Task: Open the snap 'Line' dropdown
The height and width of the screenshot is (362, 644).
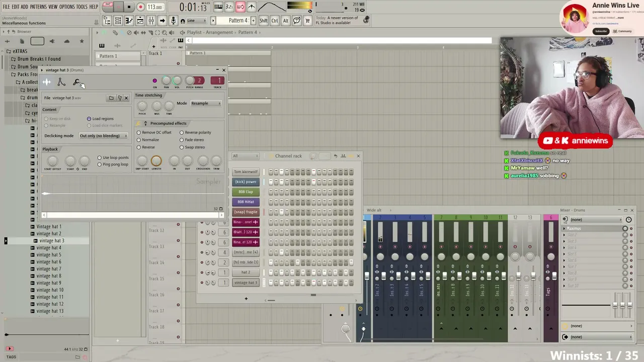Action: point(197,21)
